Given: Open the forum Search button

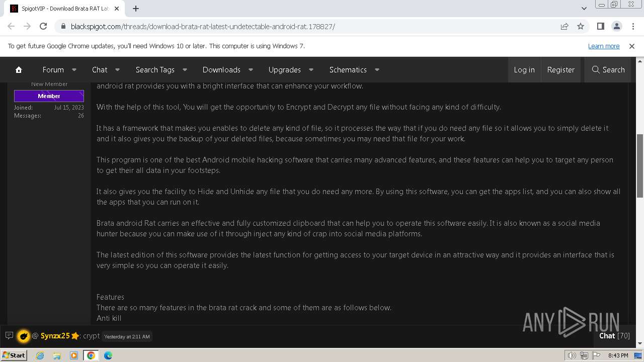Looking at the screenshot, I should pos(608,70).
